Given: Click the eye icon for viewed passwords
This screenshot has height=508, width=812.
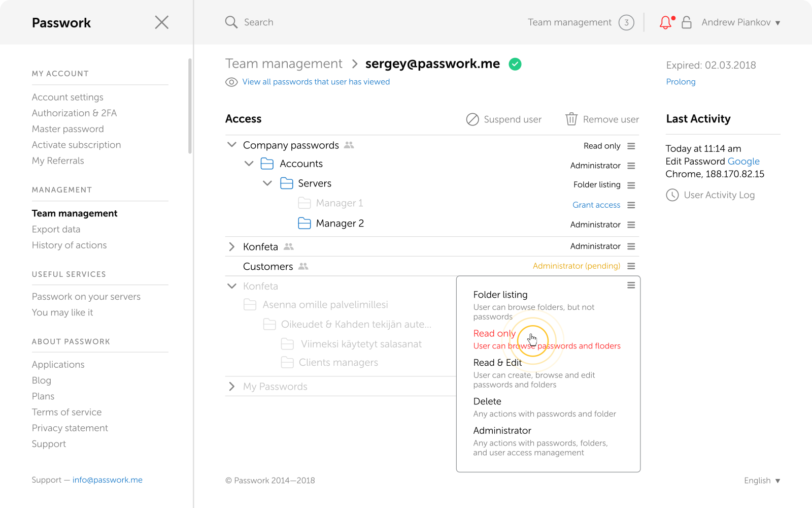Looking at the screenshot, I should [x=231, y=82].
